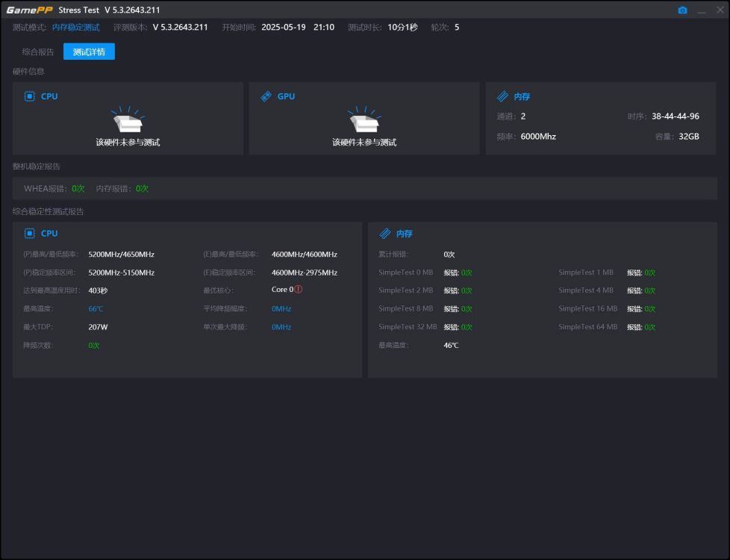Click the version V 5.3.2643.211 in info row

(180, 28)
